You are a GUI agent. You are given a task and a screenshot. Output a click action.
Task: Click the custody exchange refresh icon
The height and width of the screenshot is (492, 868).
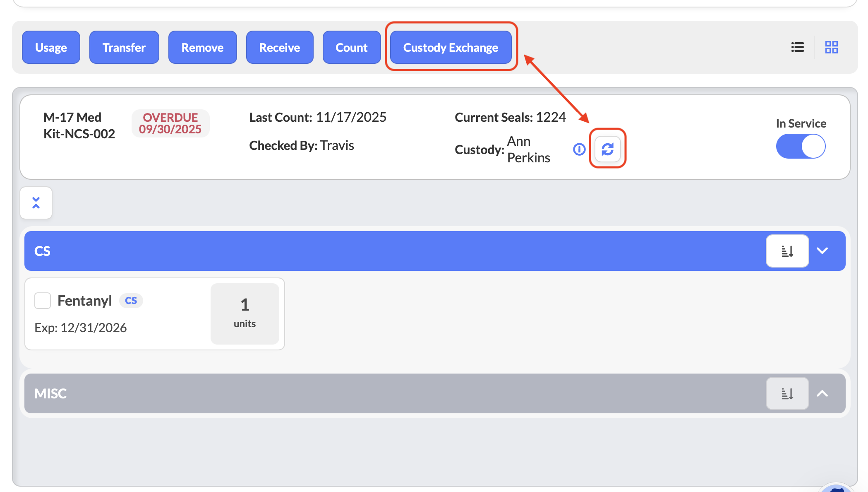(607, 149)
